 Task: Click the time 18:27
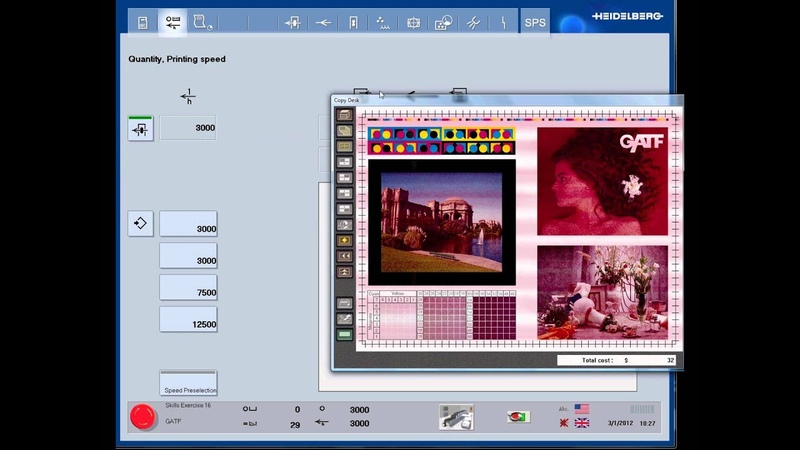pyautogui.click(x=647, y=423)
